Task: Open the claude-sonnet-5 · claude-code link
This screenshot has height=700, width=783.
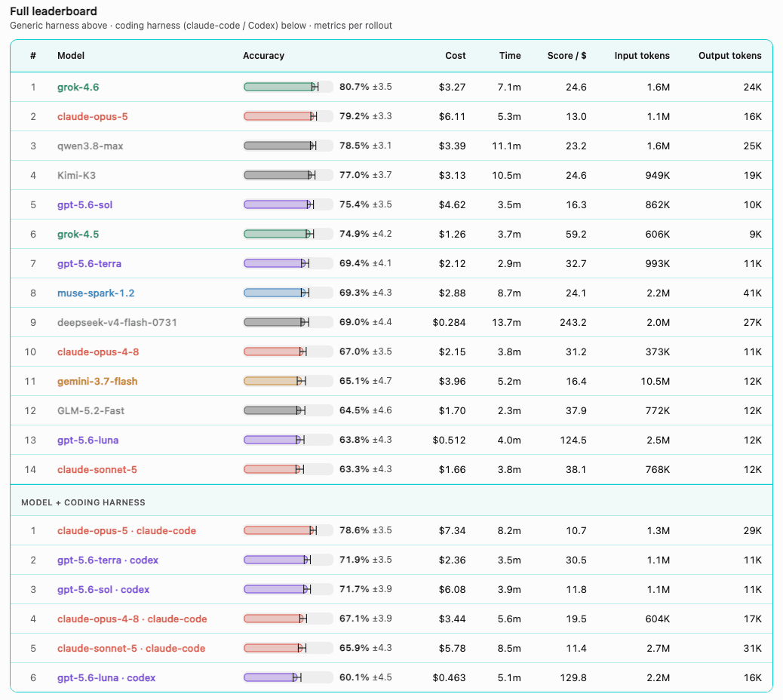Action: point(130,649)
